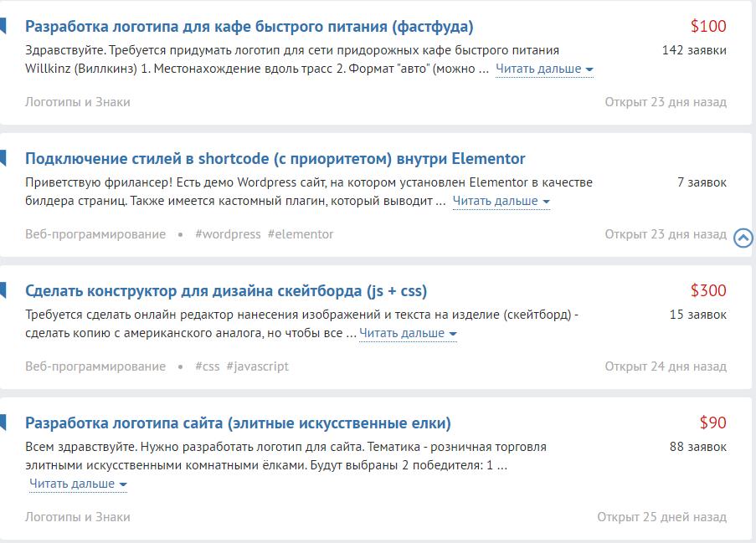Click bookmark flag beside skateboard constructor project
This screenshot has height=543, width=756.
pyautogui.click(x=3, y=290)
